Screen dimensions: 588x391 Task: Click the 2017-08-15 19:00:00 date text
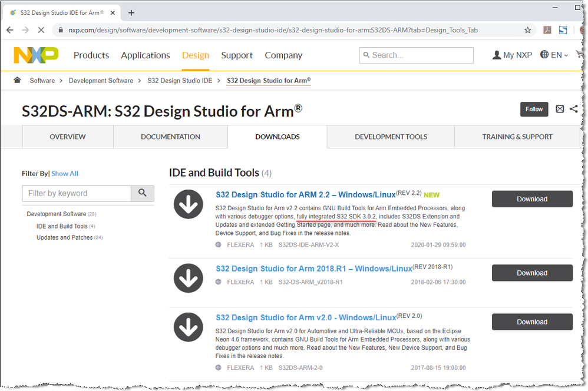pos(438,368)
